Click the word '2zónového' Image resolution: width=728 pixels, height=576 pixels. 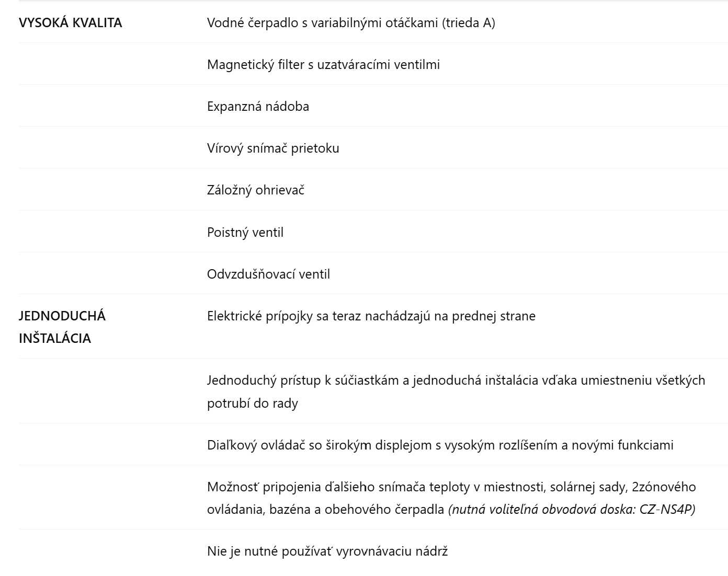(664, 487)
